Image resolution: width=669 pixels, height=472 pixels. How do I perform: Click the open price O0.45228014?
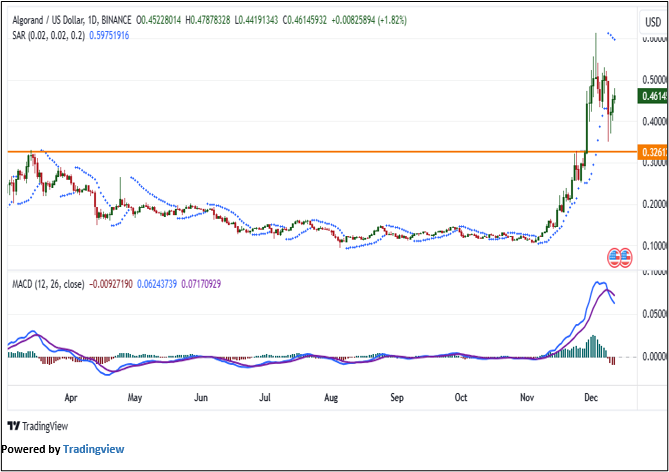pos(158,20)
